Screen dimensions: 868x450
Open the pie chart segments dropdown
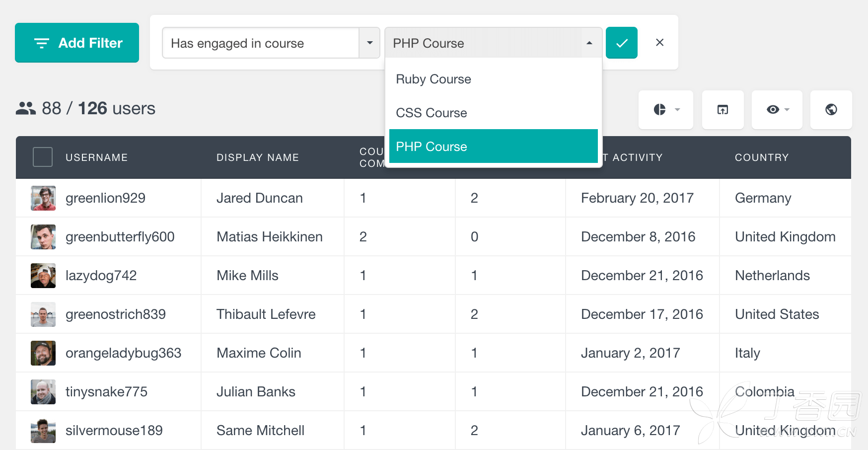tap(665, 110)
